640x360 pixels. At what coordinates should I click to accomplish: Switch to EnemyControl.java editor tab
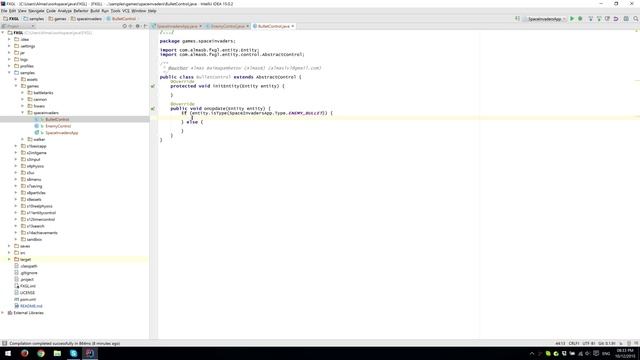point(227,26)
